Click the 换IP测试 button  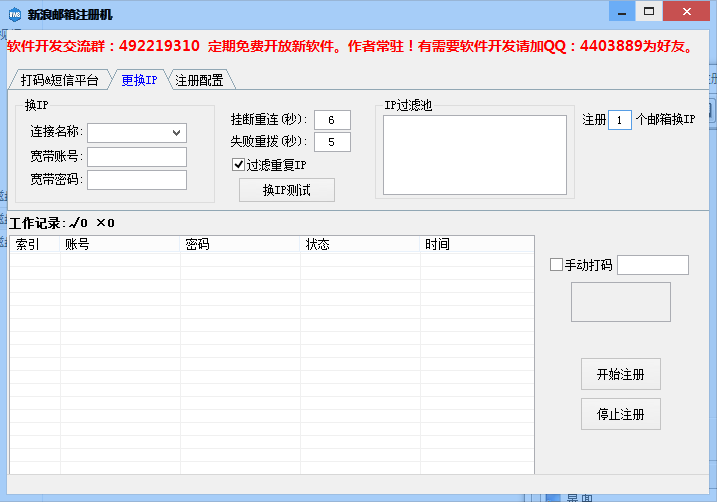tap(287, 190)
